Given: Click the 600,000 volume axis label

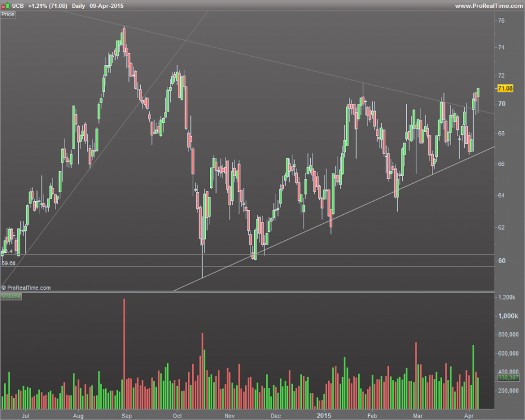Looking at the screenshot, I should (x=508, y=353).
